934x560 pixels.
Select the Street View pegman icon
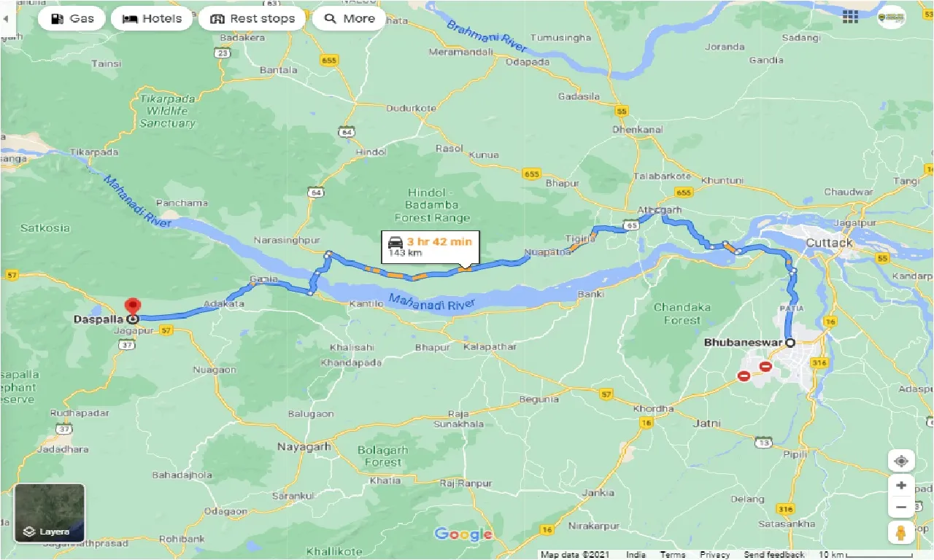tap(901, 532)
